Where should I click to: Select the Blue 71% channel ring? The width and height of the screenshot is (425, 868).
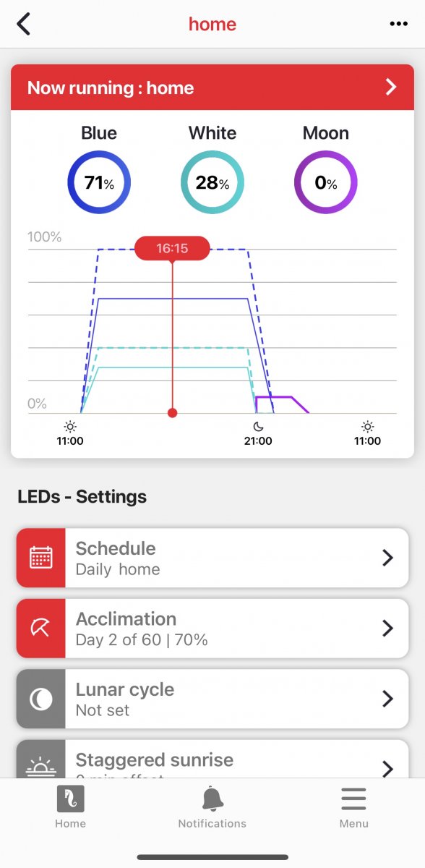coord(99,182)
